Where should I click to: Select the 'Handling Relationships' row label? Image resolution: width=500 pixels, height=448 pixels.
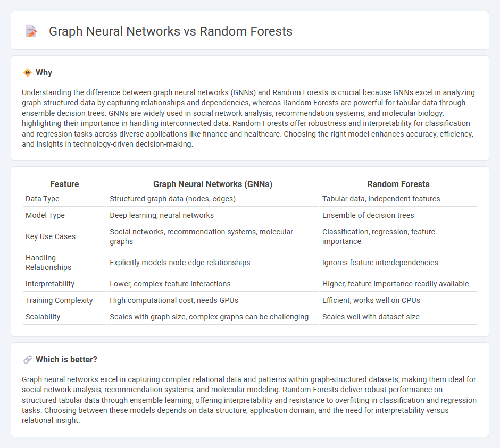tap(48, 263)
